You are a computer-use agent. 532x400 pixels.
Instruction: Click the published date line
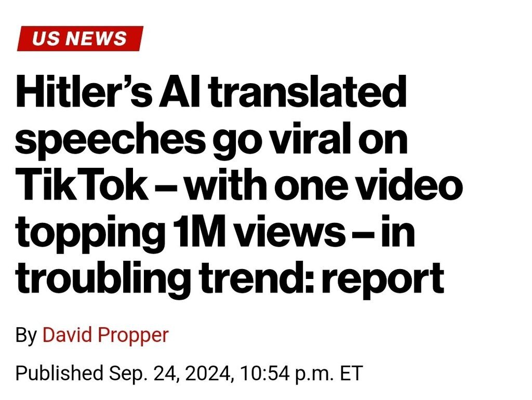(189, 373)
